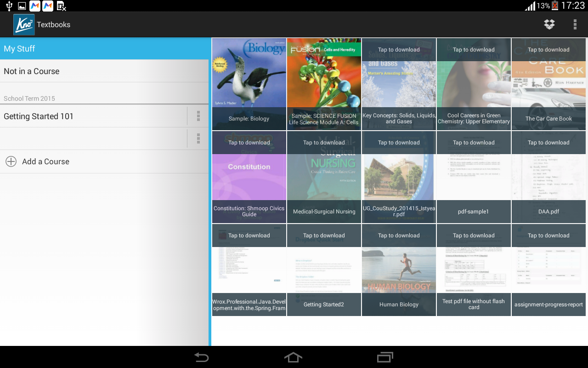Open the UG_CouStudy_201415 PDF thumbnail
The image size is (588, 368).
399,177
